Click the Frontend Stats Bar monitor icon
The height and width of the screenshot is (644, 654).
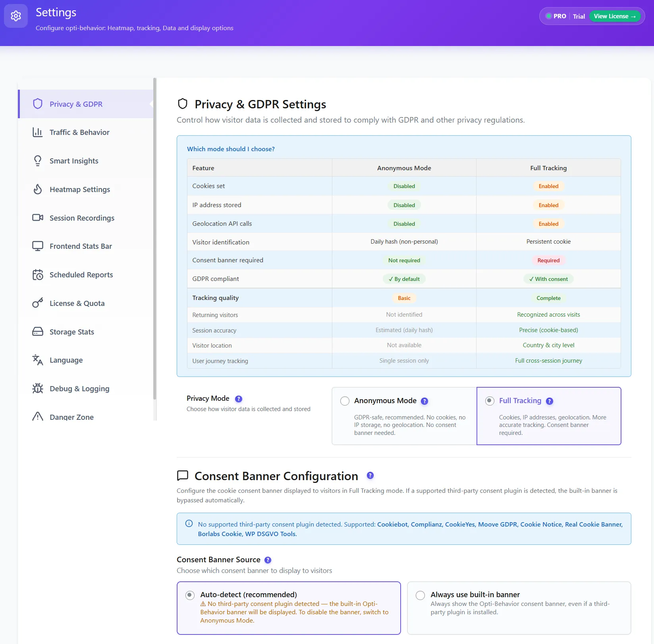[38, 246]
